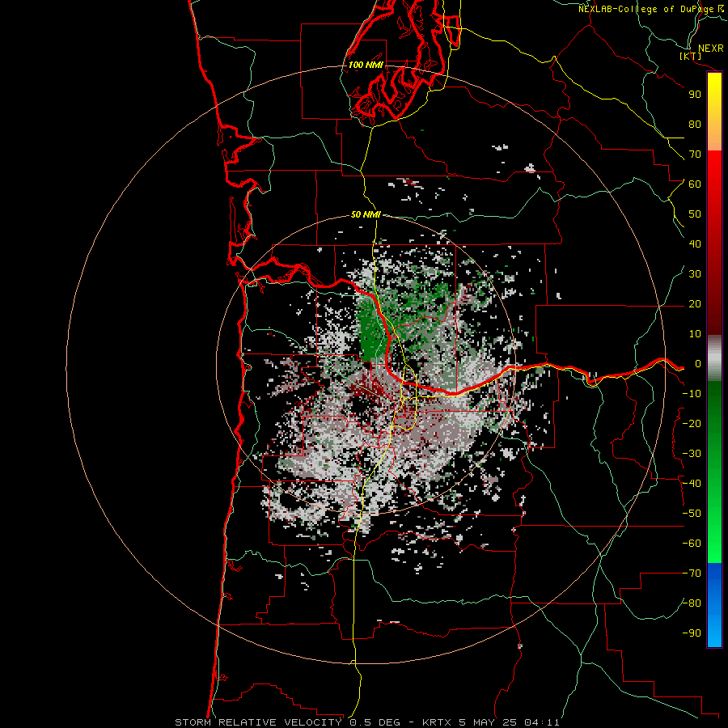Click the gray zero-velocity segment of color bar

pos(714,358)
